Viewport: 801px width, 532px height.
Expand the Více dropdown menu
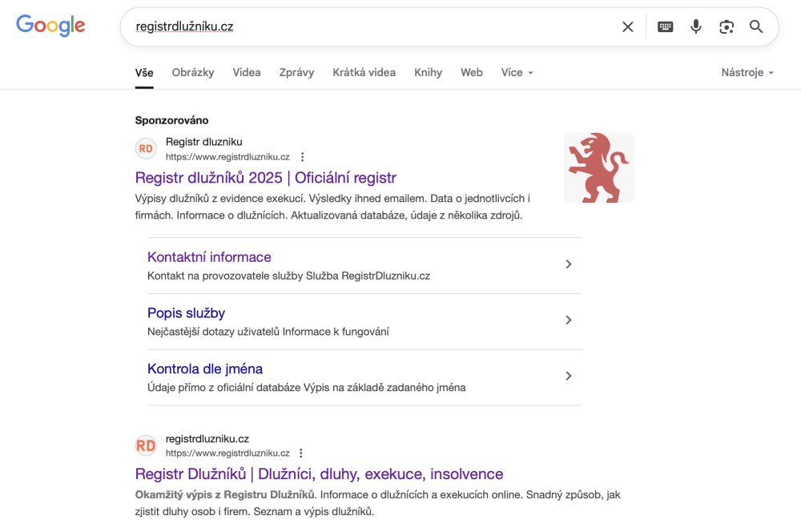coord(517,73)
